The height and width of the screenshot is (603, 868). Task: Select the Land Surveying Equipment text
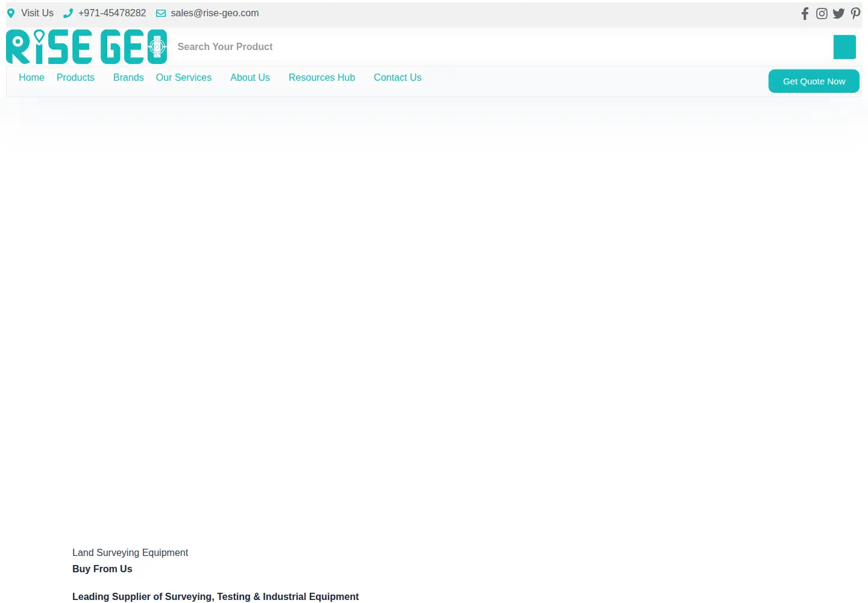click(x=130, y=552)
